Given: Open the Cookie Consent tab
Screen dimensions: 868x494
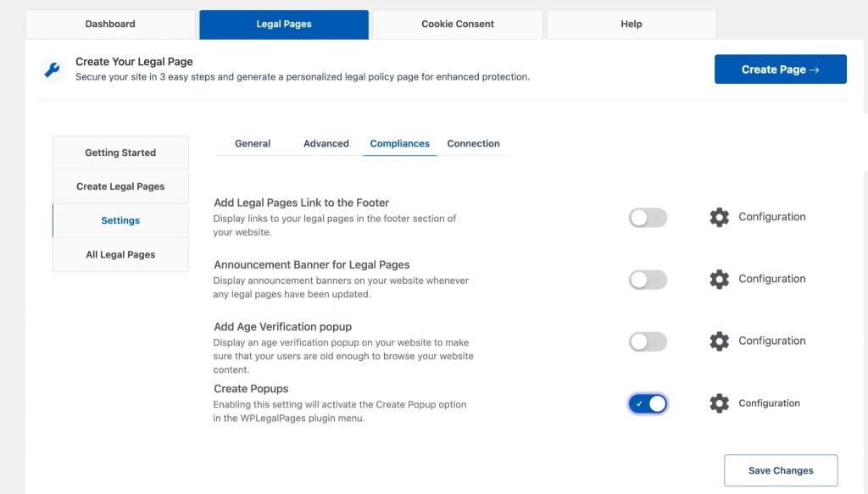Looking at the screenshot, I should (457, 24).
